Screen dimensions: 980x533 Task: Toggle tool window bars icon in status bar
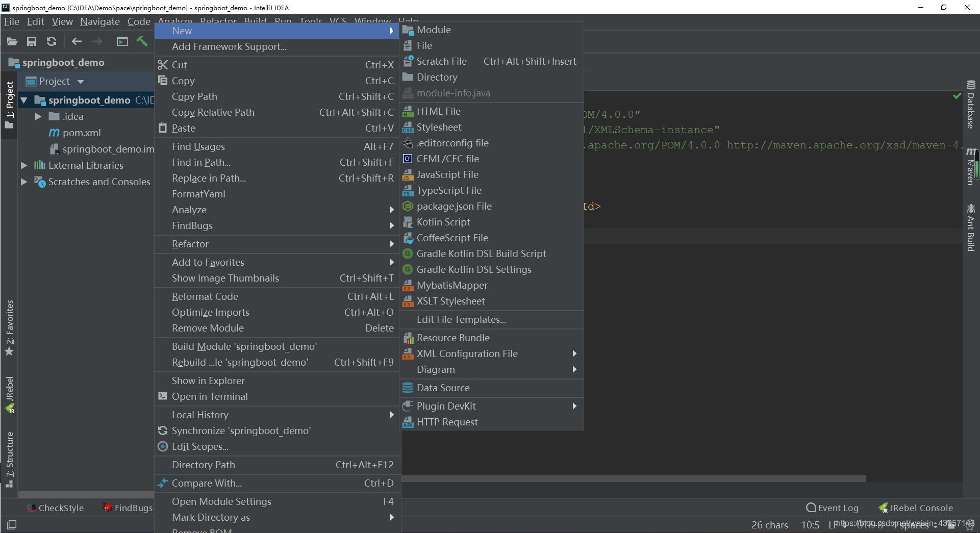12,524
